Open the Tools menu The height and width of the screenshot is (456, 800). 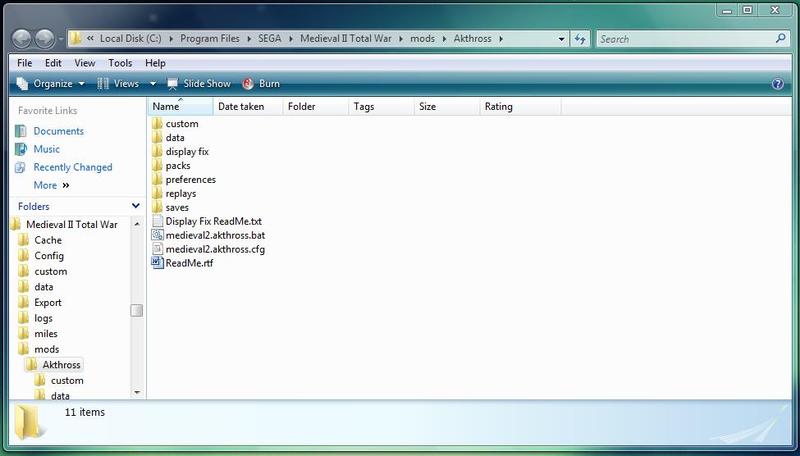(x=120, y=63)
